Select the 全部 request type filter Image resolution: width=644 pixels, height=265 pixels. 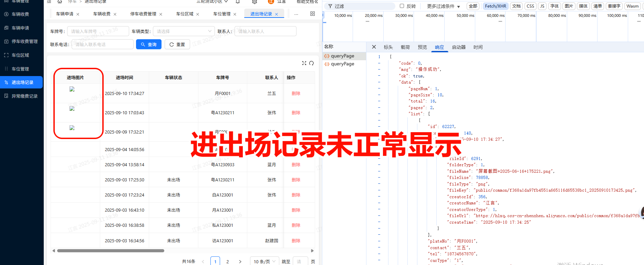click(473, 6)
